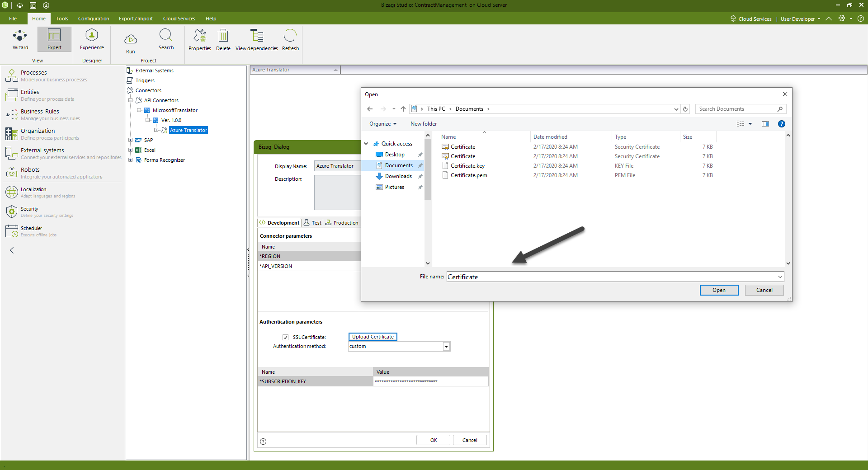Open View dependencies
Image resolution: width=868 pixels, height=470 pixels.
tap(256, 40)
